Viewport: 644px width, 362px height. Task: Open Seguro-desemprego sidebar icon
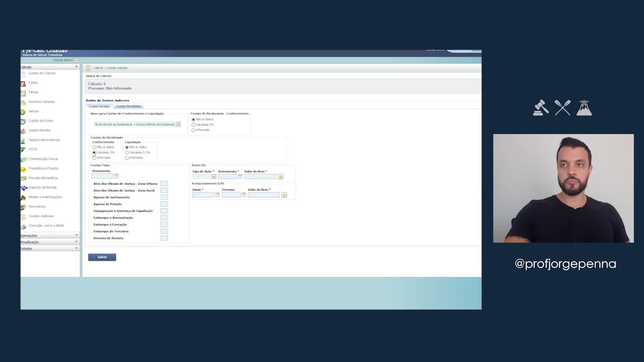pyautogui.click(x=23, y=141)
